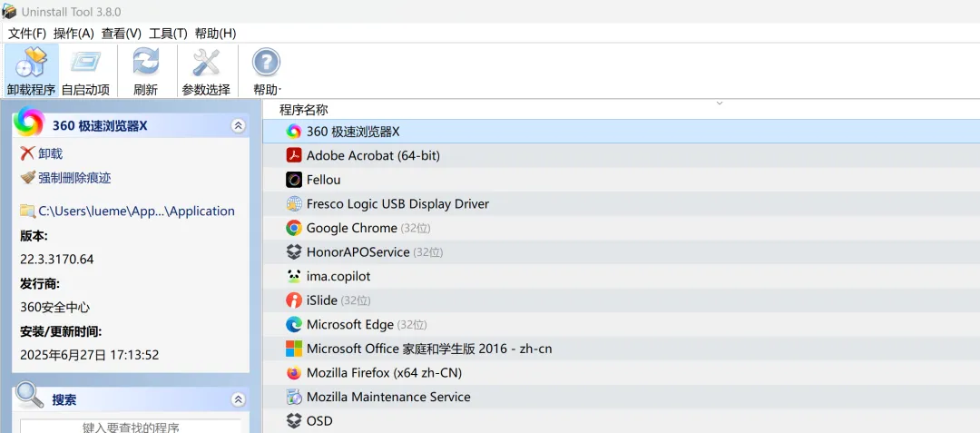
Task: Click the Mozilla Maintenance Service icon
Action: [294, 397]
